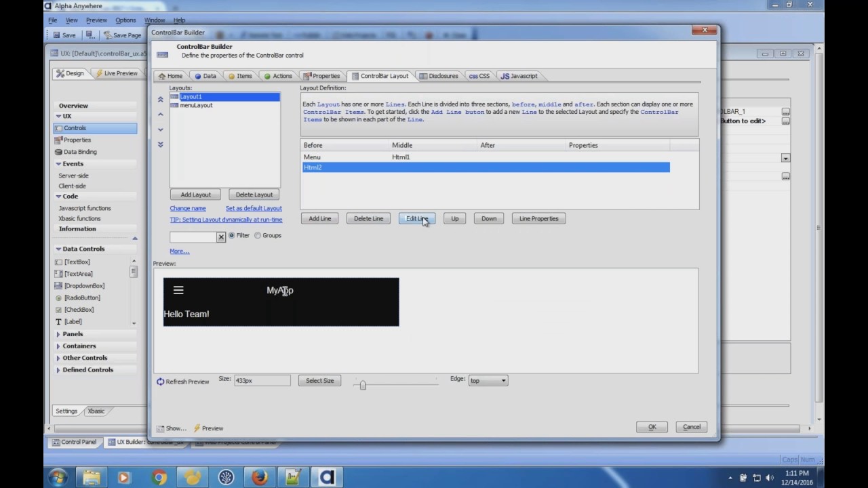Move layout up one with single up arrow
Image resolution: width=868 pixels, height=488 pixels.
pos(161,115)
